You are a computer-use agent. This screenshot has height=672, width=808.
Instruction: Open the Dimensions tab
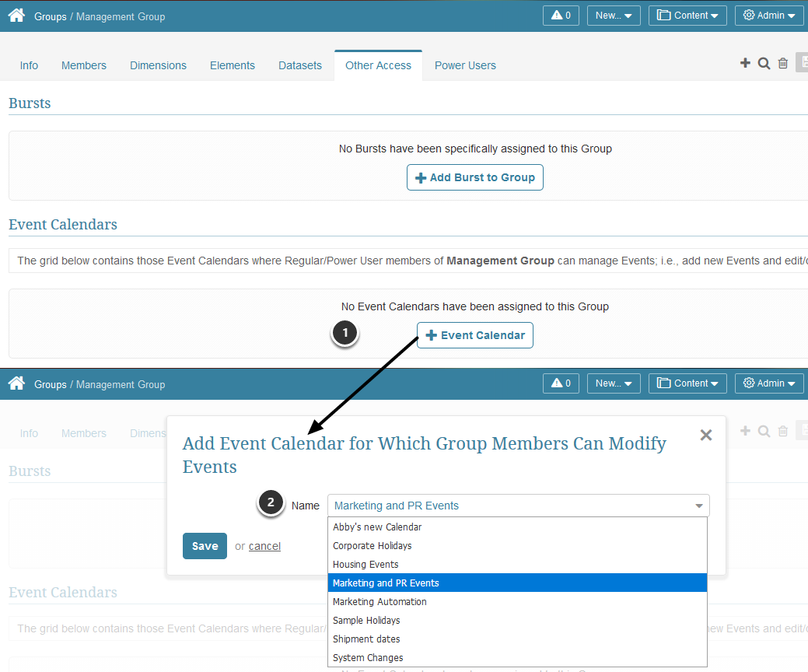tap(158, 65)
